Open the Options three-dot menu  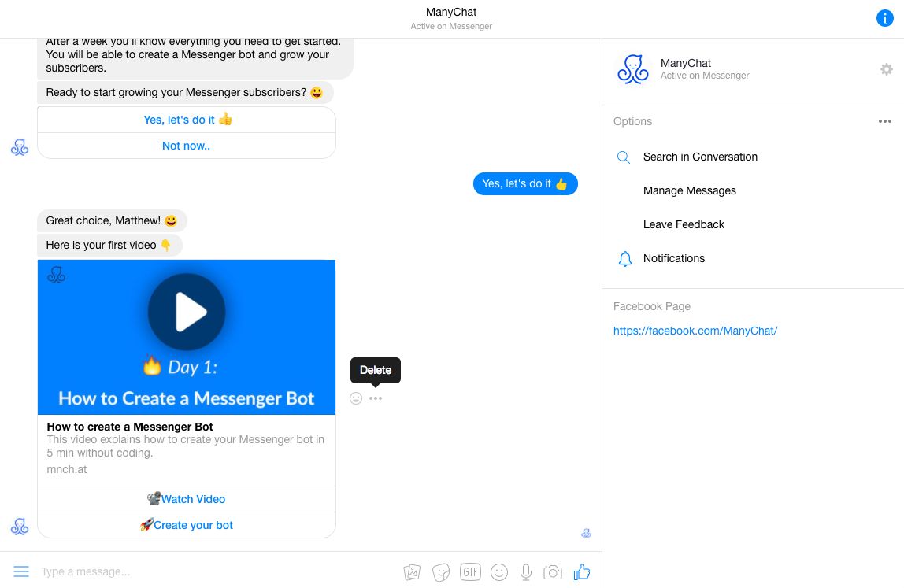pos(885,121)
